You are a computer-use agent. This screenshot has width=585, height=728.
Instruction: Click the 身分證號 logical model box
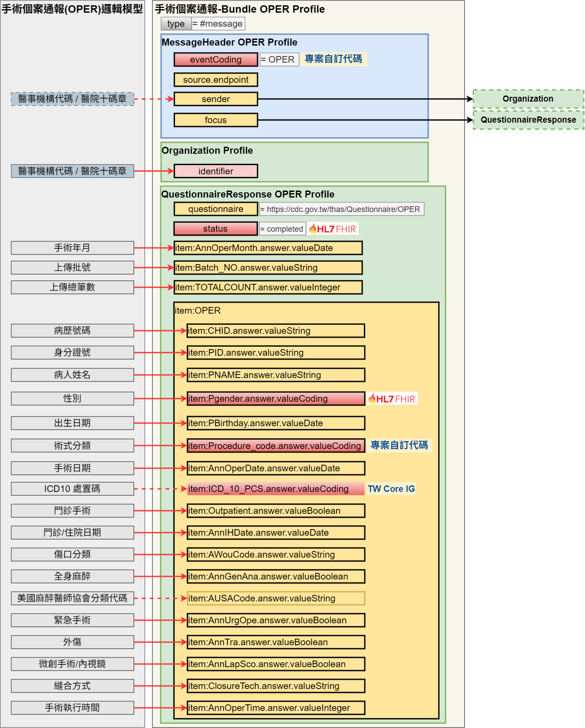pyautogui.click(x=73, y=353)
